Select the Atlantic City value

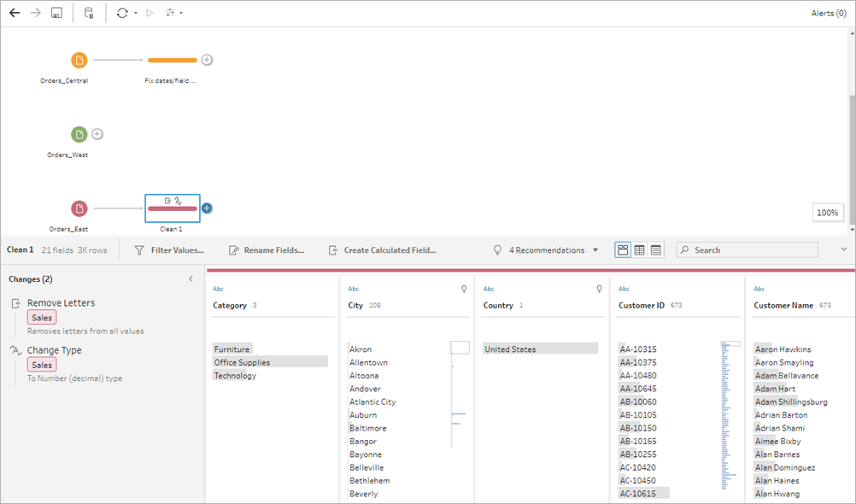372,401
